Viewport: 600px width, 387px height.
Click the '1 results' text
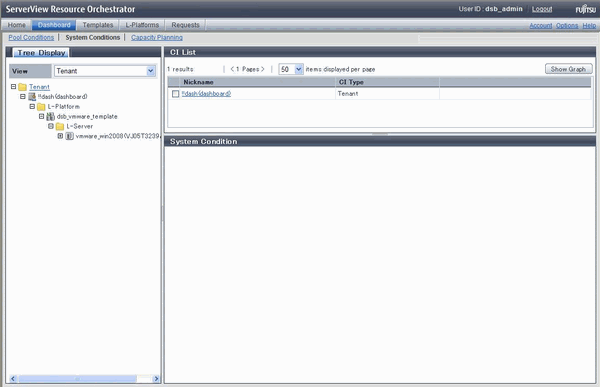(x=180, y=69)
